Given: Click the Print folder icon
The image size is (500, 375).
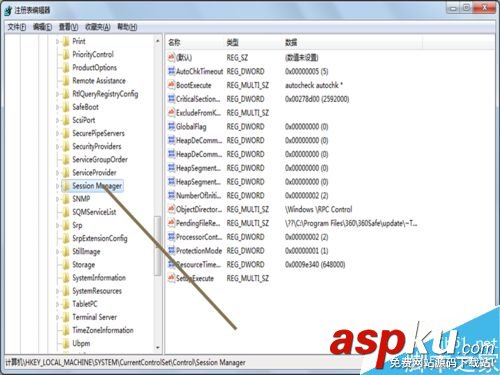Looking at the screenshot, I should [66, 42].
